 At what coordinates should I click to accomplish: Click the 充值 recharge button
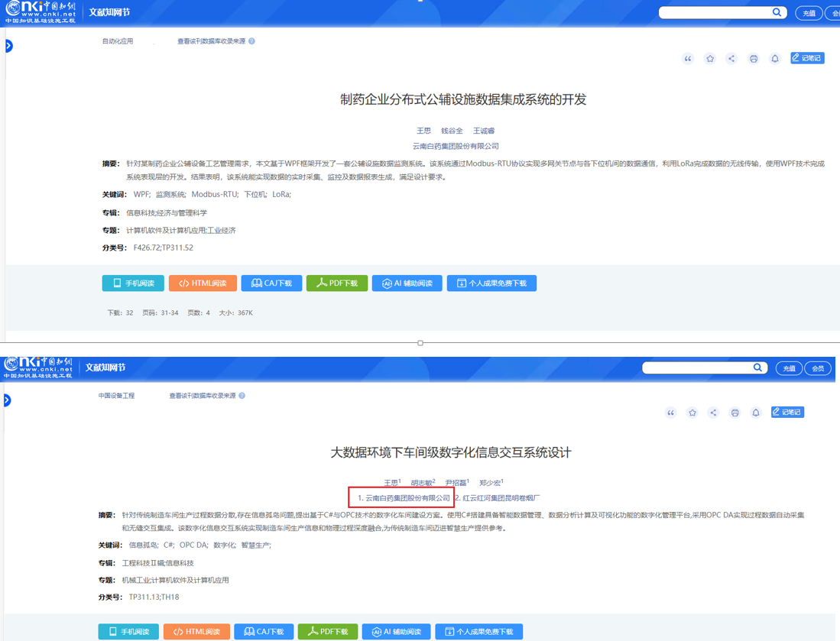[808, 12]
